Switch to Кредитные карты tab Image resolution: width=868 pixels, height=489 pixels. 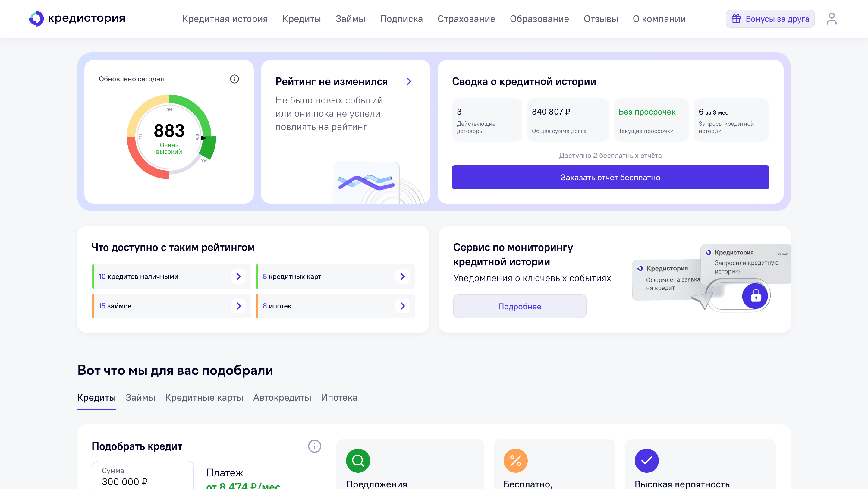point(204,397)
